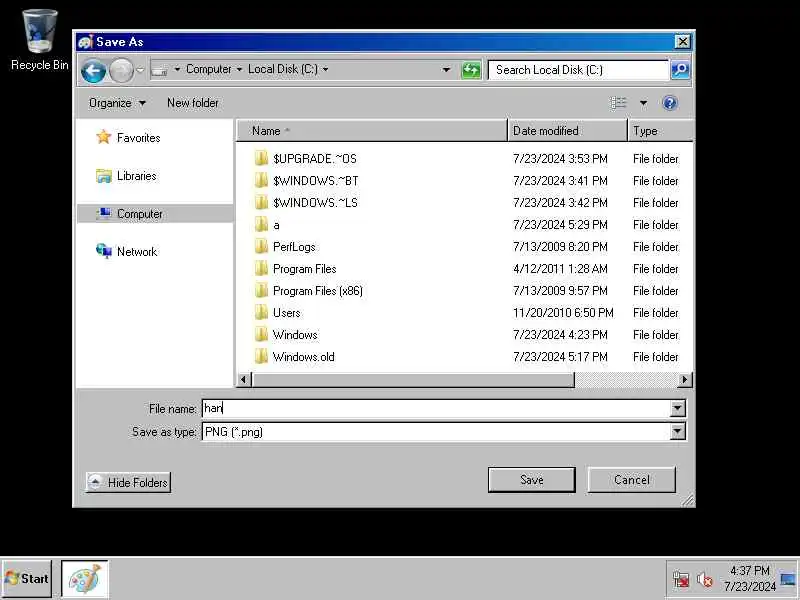This screenshot has width=800, height=600.
Task: Select the Windows.old folder icon
Action: click(261, 357)
